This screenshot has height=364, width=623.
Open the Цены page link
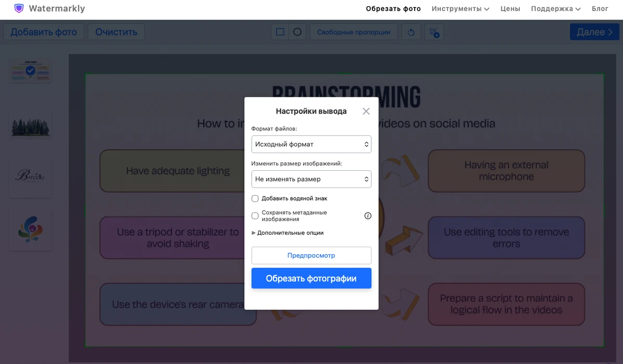(510, 9)
